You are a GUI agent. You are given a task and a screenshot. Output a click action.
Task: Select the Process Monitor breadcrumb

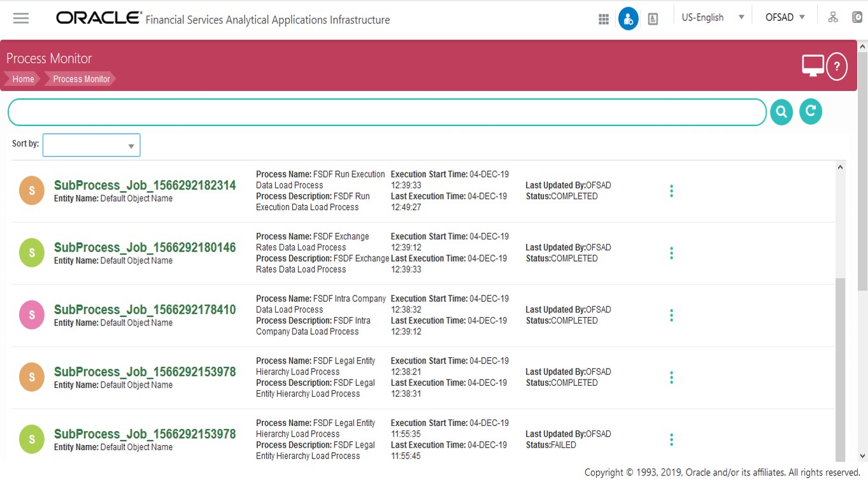click(82, 79)
